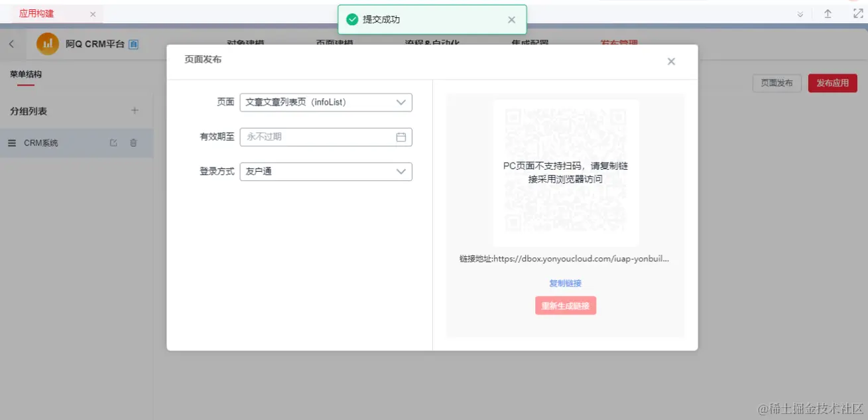The width and height of the screenshot is (868, 420).
Task: Click the red 发布应用 button
Action: 832,84
